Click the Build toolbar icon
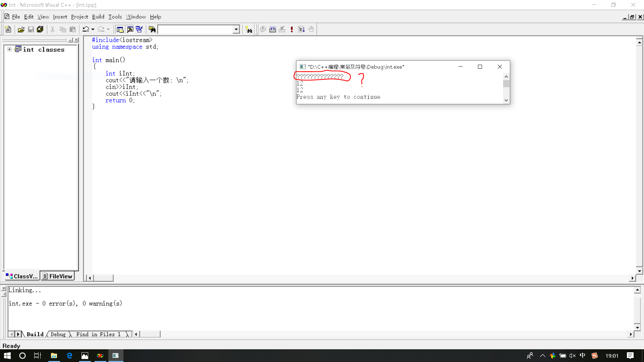Screen dimensions: 644x362 click(x=273, y=29)
